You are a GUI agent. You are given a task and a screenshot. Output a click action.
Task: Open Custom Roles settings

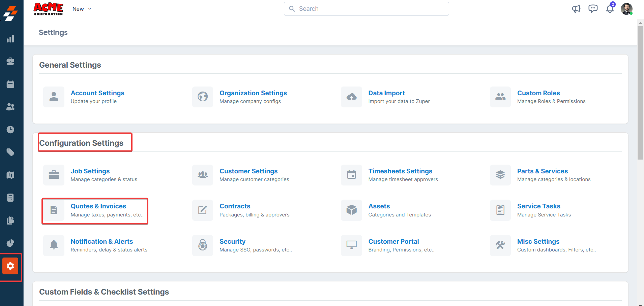click(x=538, y=93)
